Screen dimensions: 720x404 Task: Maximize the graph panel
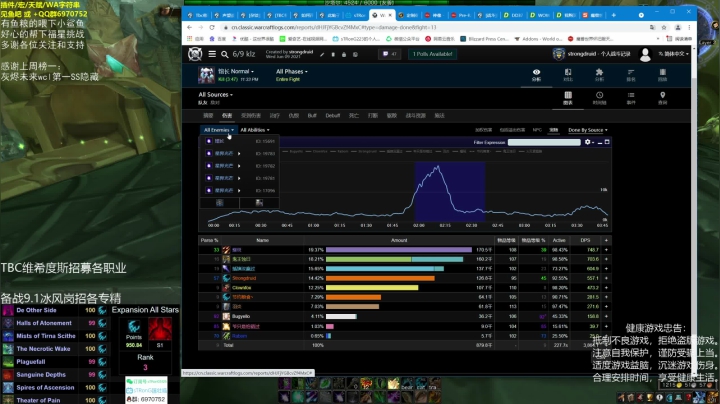pos(607,142)
